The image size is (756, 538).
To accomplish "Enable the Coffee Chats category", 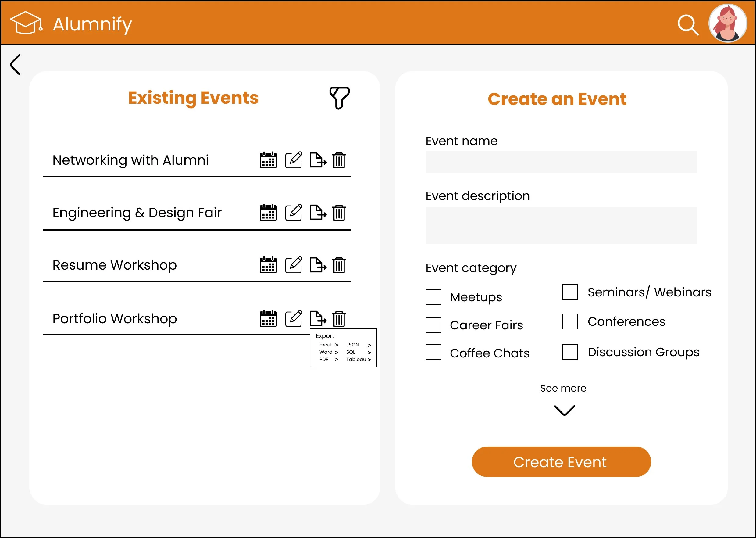I will click(433, 352).
